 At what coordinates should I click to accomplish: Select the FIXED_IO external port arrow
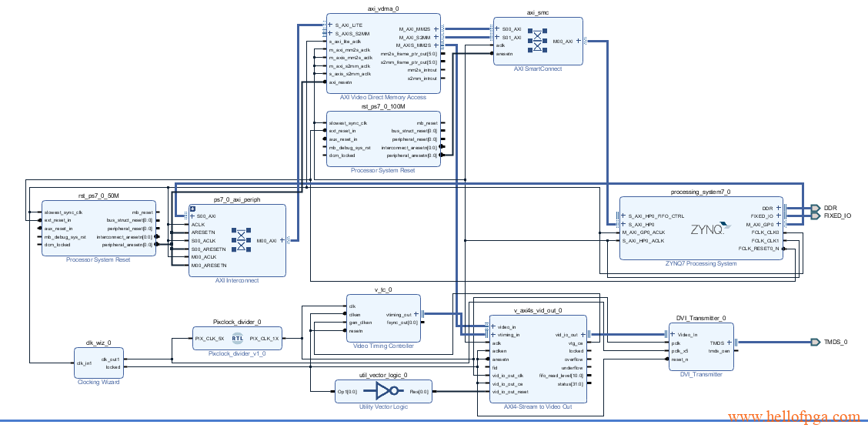coord(816,216)
